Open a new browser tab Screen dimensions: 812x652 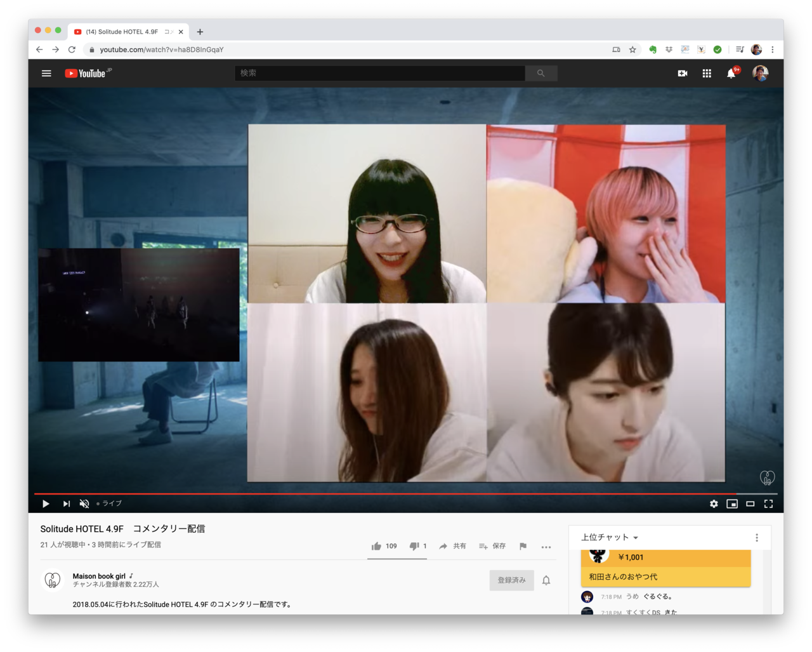pos(200,32)
